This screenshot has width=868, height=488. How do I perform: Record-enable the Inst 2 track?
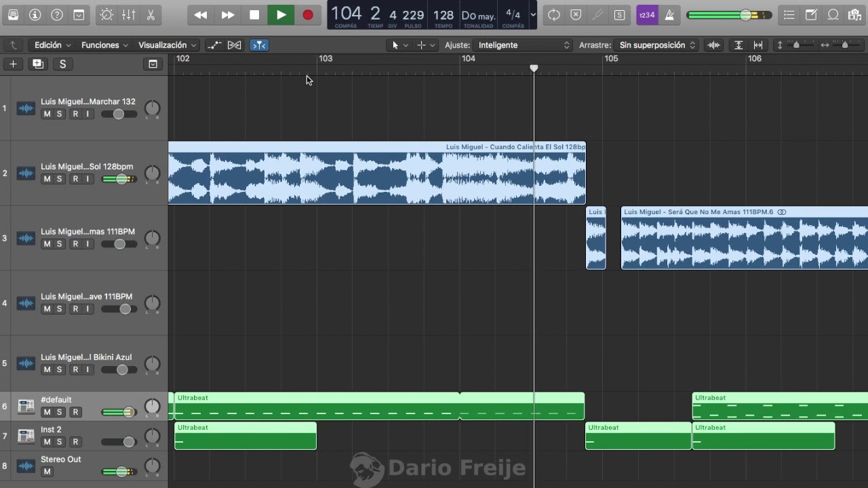tap(75, 442)
